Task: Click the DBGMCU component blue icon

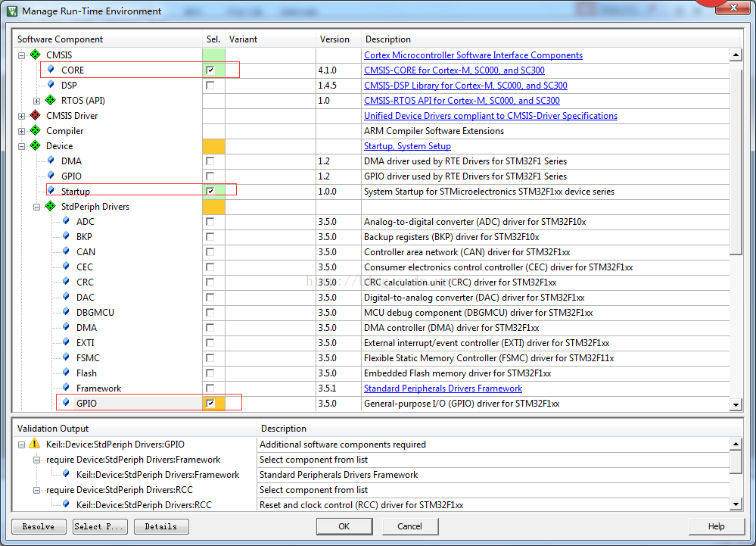Action: (66, 311)
